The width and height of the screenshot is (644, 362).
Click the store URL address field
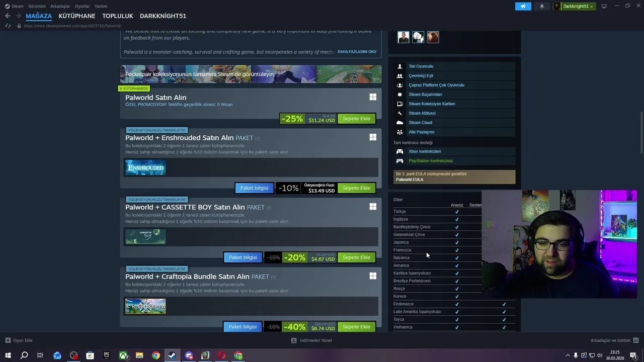click(72, 26)
